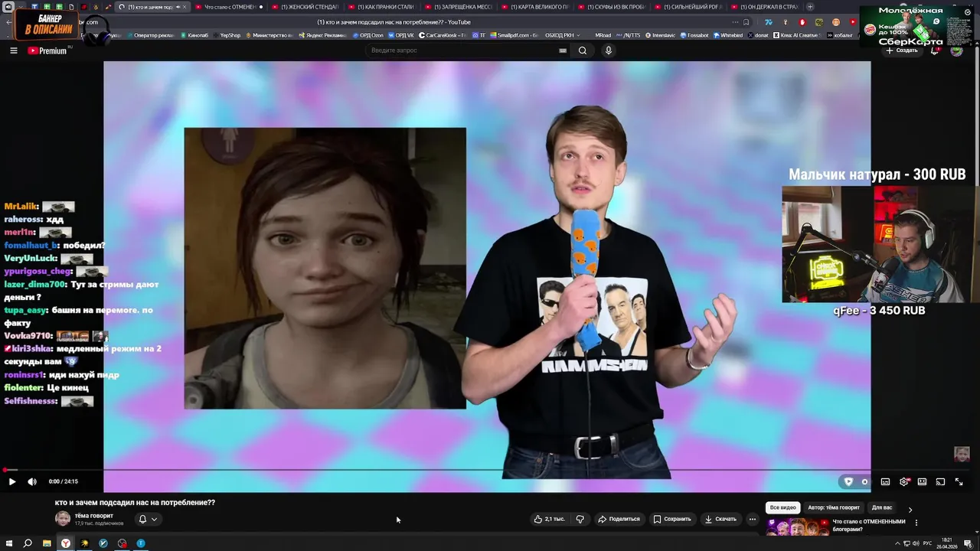This screenshot has height=551, width=980.
Task: Open the taskbar clock showing 18:21
Action: coord(946,543)
